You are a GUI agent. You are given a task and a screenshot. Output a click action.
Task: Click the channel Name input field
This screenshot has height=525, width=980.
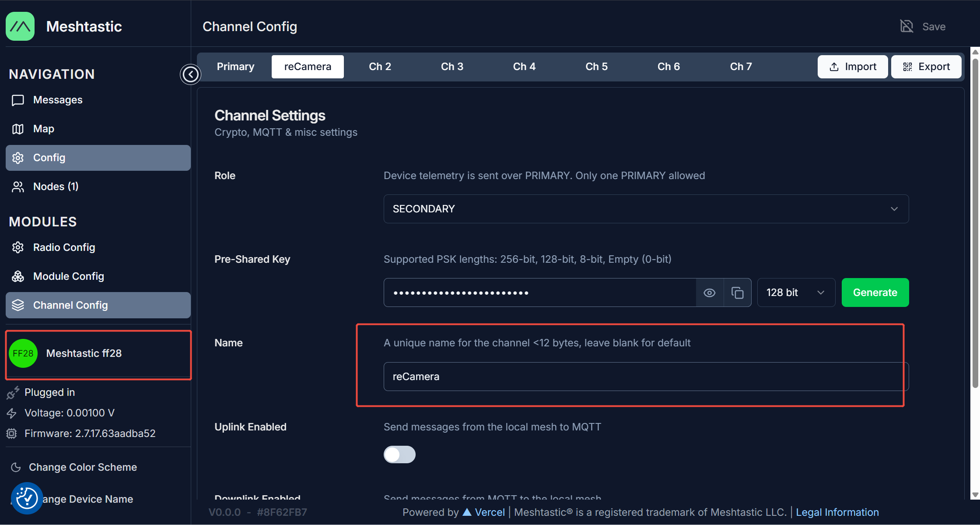coord(646,377)
